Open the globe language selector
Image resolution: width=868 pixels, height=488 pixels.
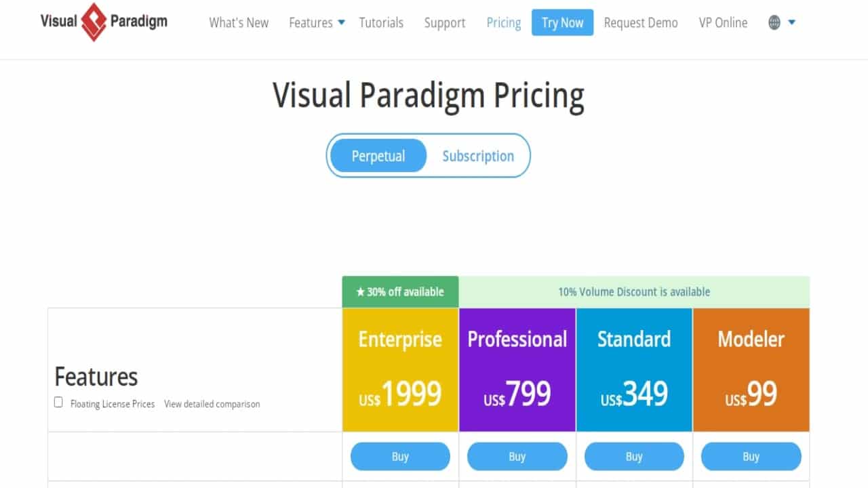tap(774, 22)
